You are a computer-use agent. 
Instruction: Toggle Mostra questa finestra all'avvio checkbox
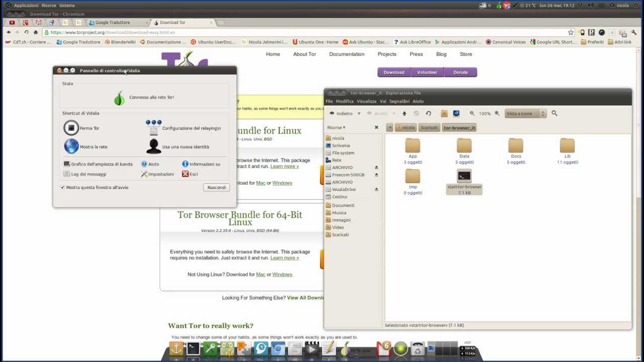(62, 188)
